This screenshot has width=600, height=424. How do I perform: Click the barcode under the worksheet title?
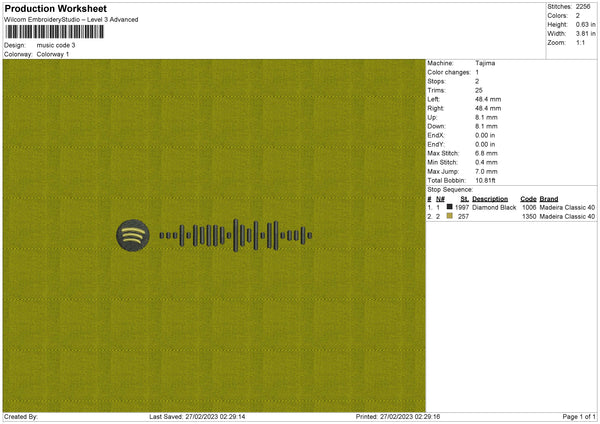(x=54, y=32)
